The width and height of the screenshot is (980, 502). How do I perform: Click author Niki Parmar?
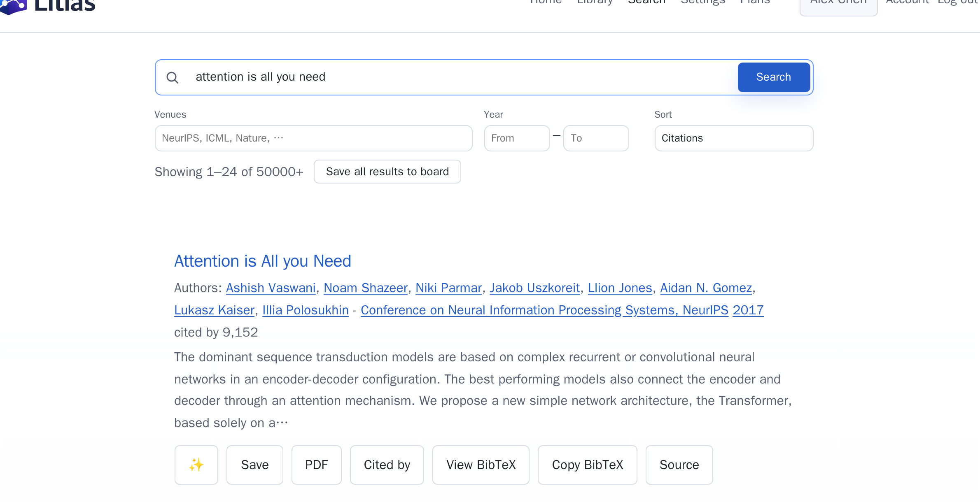click(448, 288)
